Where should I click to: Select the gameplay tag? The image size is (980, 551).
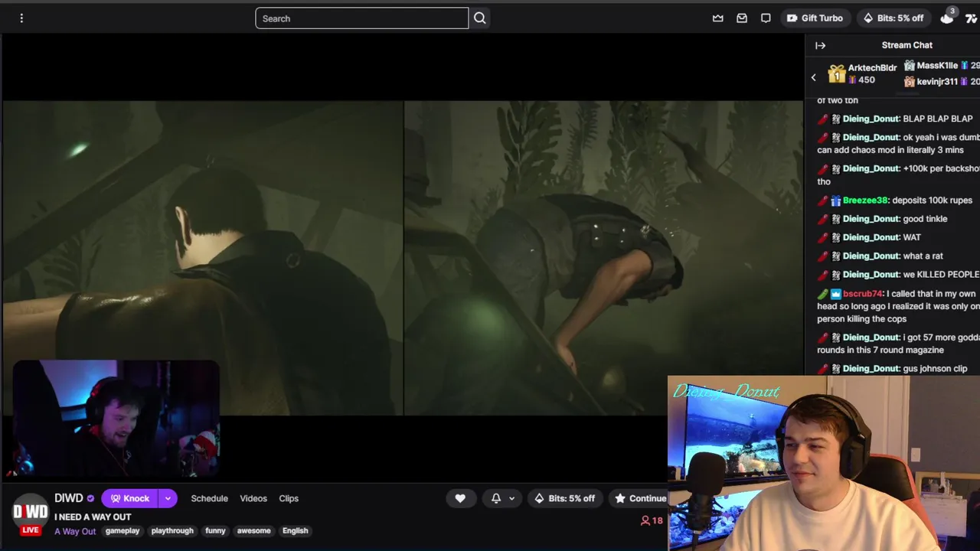click(x=122, y=530)
